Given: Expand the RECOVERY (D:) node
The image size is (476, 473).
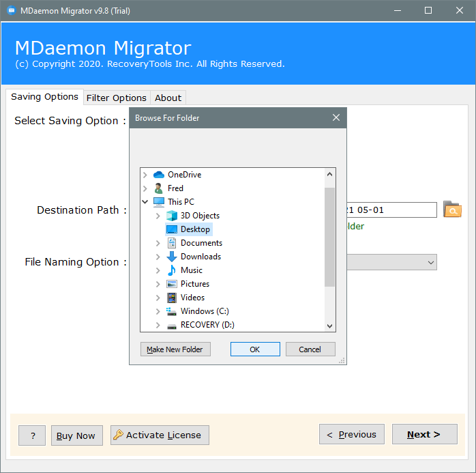Looking at the screenshot, I should tap(158, 325).
